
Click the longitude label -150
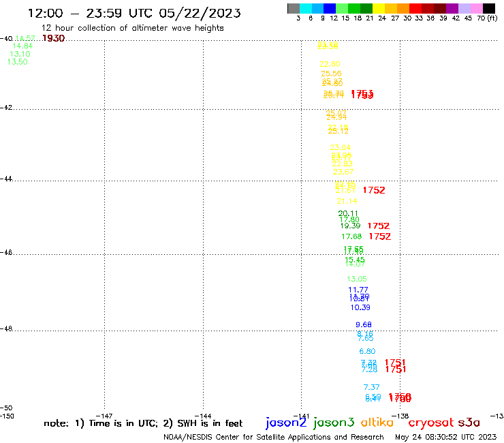[x=7, y=416]
